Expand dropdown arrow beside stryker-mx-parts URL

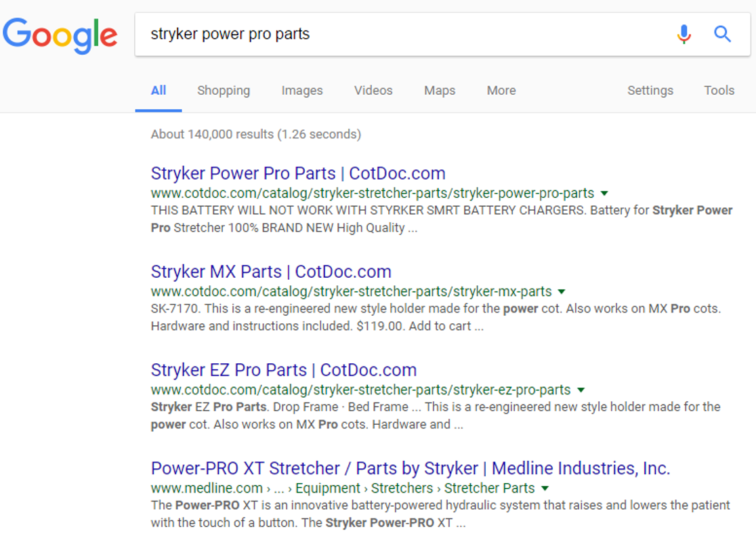[562, 291]
